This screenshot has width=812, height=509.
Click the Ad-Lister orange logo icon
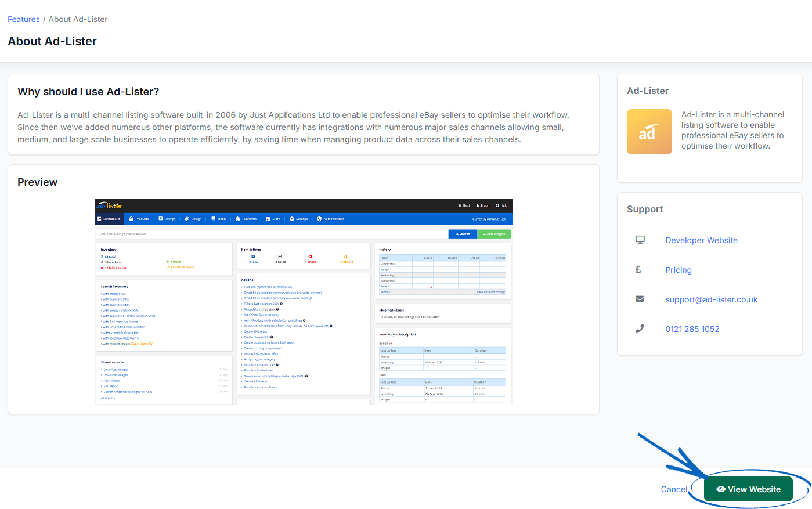click(649, 132)
